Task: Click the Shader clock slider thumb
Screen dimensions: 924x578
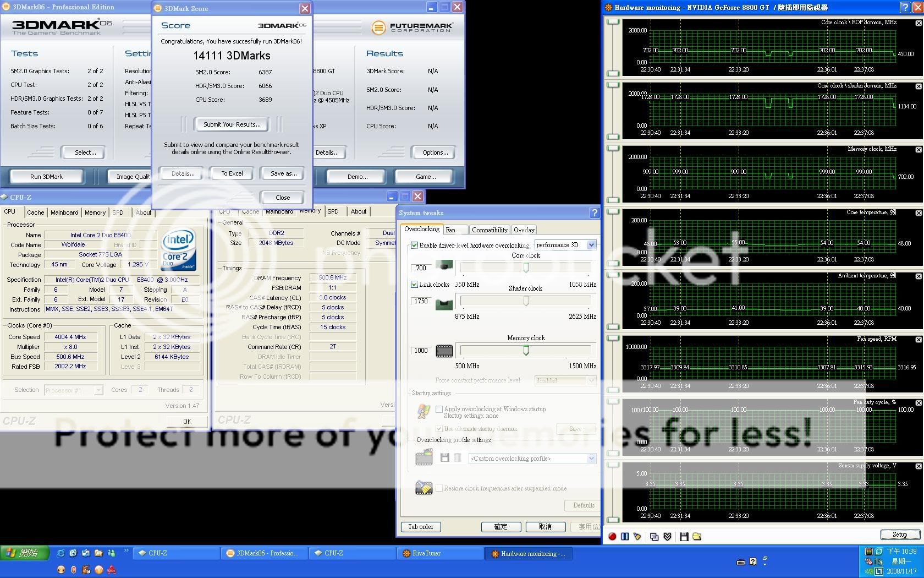Action: (x=526, y=301)
